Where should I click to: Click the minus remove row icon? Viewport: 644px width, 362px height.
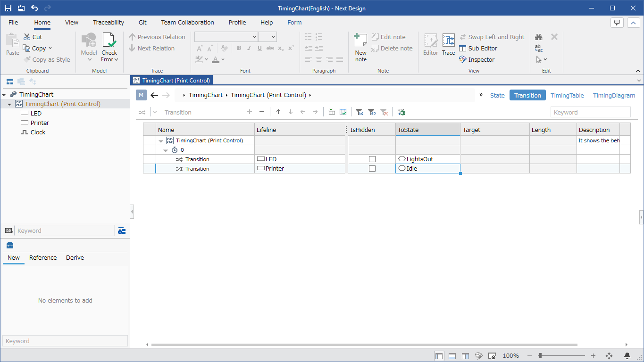262,112
